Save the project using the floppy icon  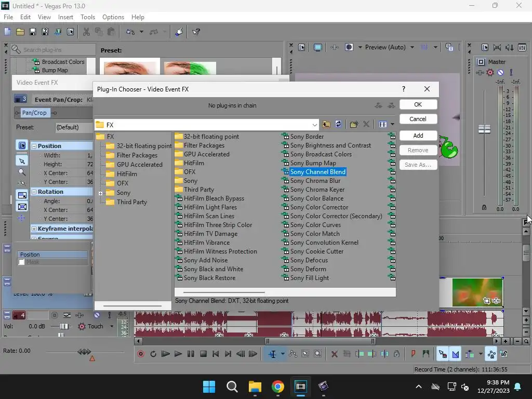[x=33, y=32]
